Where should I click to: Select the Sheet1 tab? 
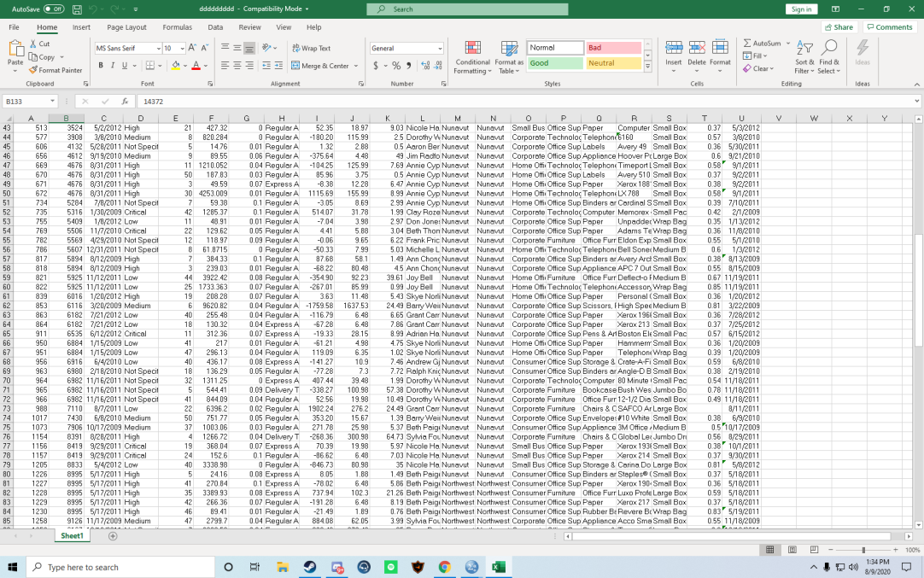(x=72, y=534)
